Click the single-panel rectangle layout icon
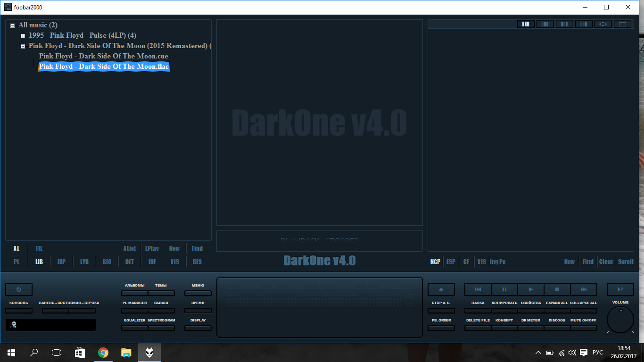 [622, 24]
